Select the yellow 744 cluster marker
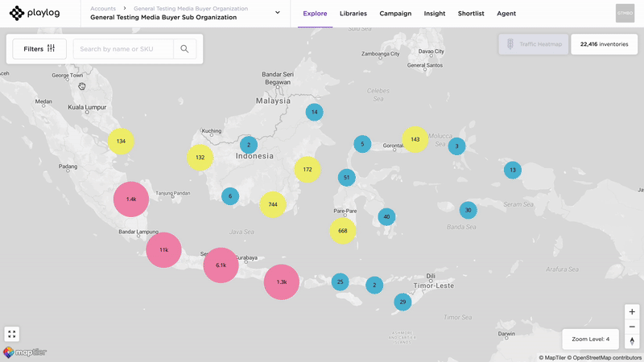This screenshot has height=362, width=644. pyautogui.click(x=273, y=205)
